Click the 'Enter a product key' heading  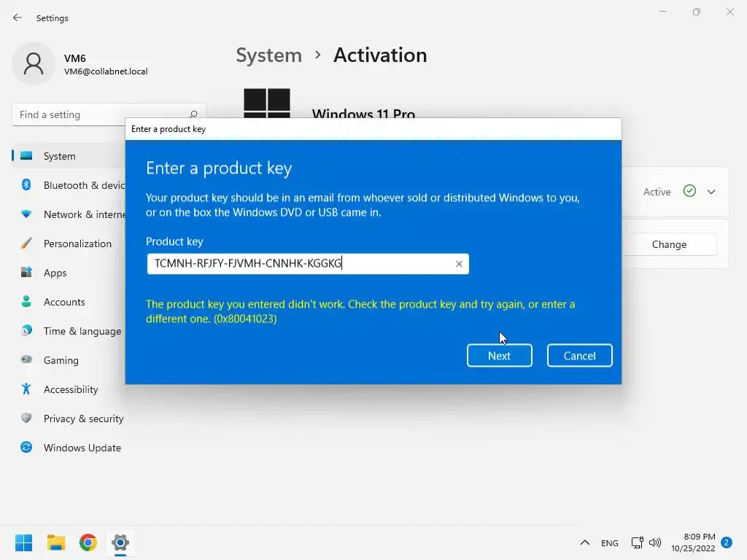click(219, 168)
